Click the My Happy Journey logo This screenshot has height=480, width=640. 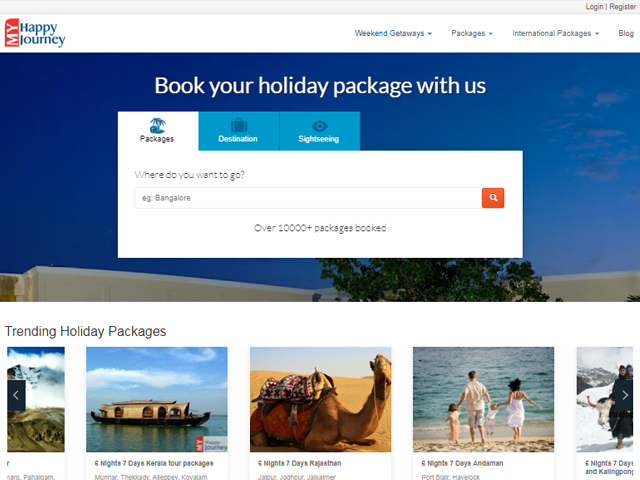point(35,33)
